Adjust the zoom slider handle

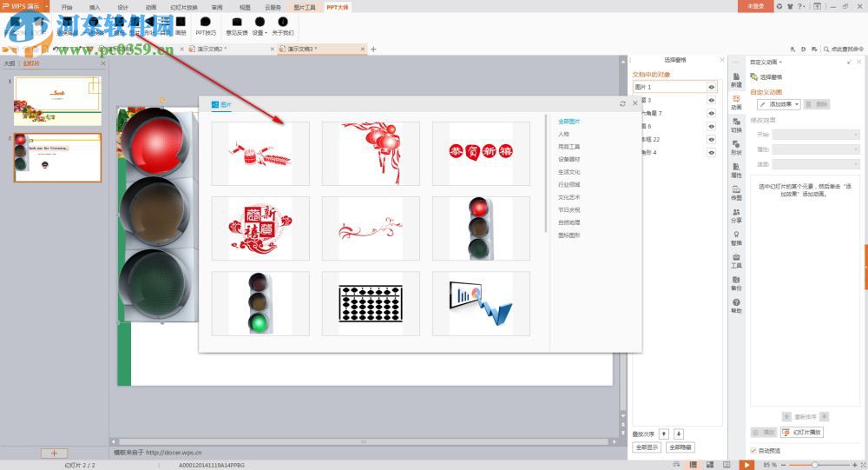click(x=815, y=465)
